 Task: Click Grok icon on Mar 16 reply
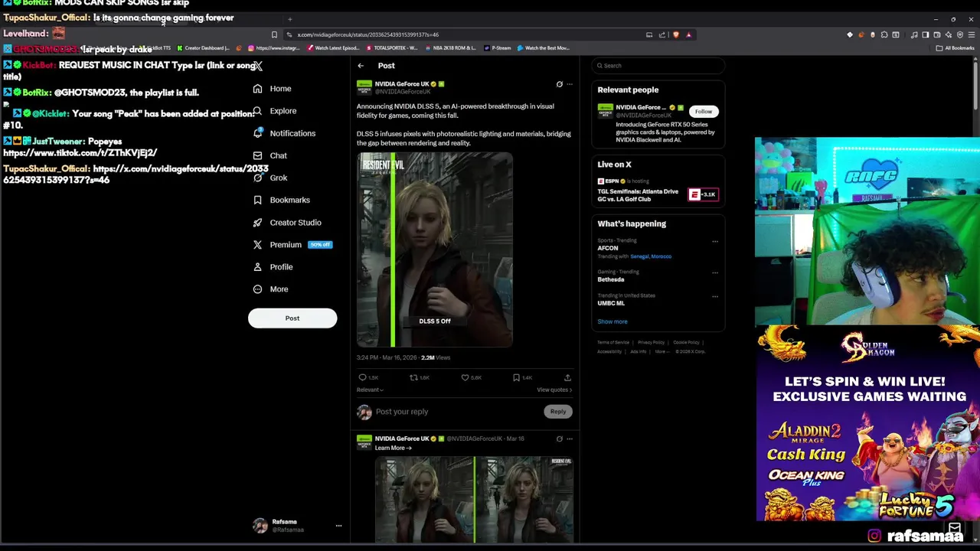pyautogui.click(x=559, y=439)
